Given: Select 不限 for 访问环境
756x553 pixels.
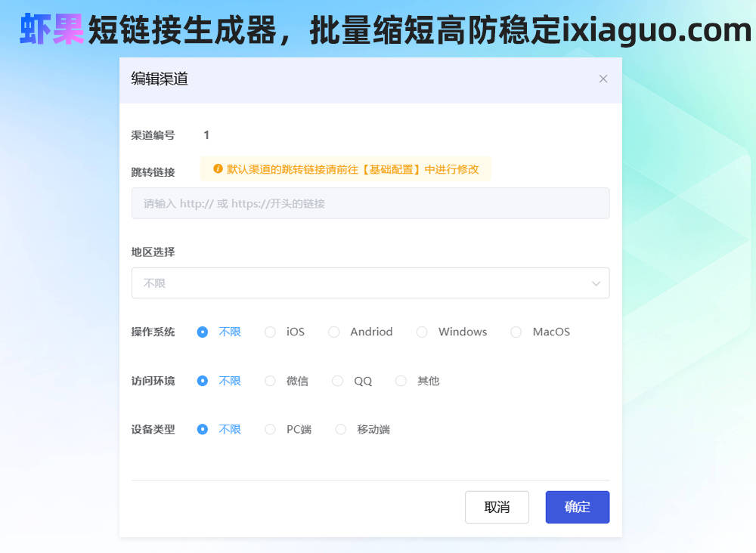Looking at the screenshot, I should pyautogui.click(x=219, y=381).
